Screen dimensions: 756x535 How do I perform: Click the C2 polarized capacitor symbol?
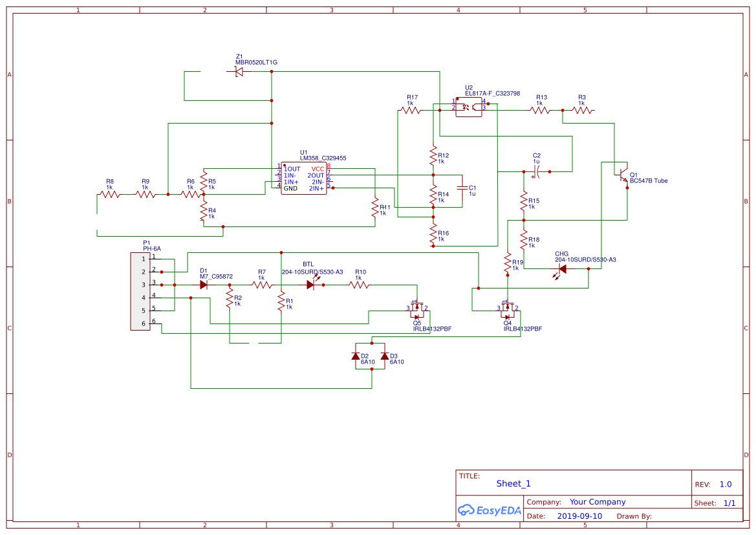[537, 171]
